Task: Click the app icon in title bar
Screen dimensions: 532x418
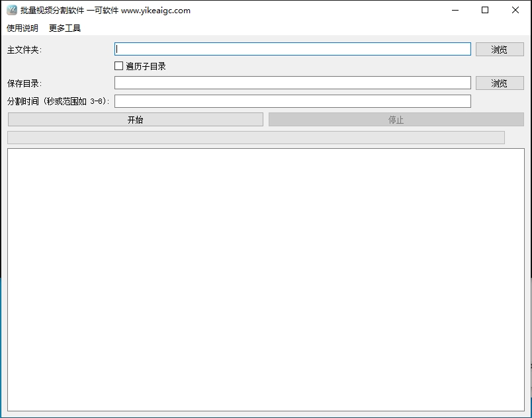Action: point(11,10)
